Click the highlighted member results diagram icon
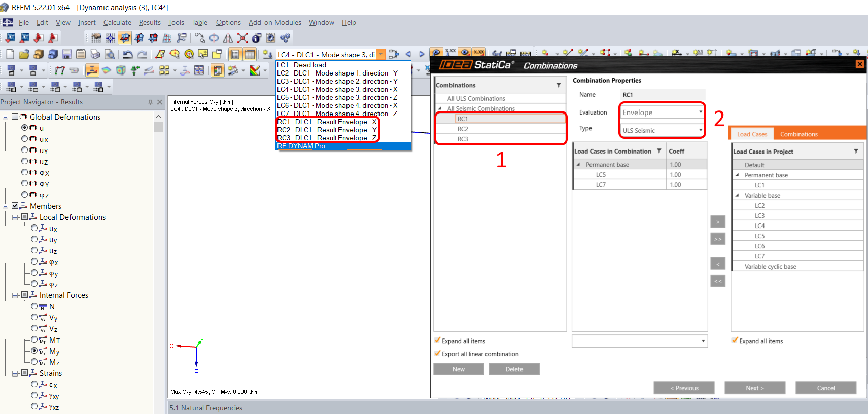The height and width of the screenshot is (414, 868). (92, 70)
